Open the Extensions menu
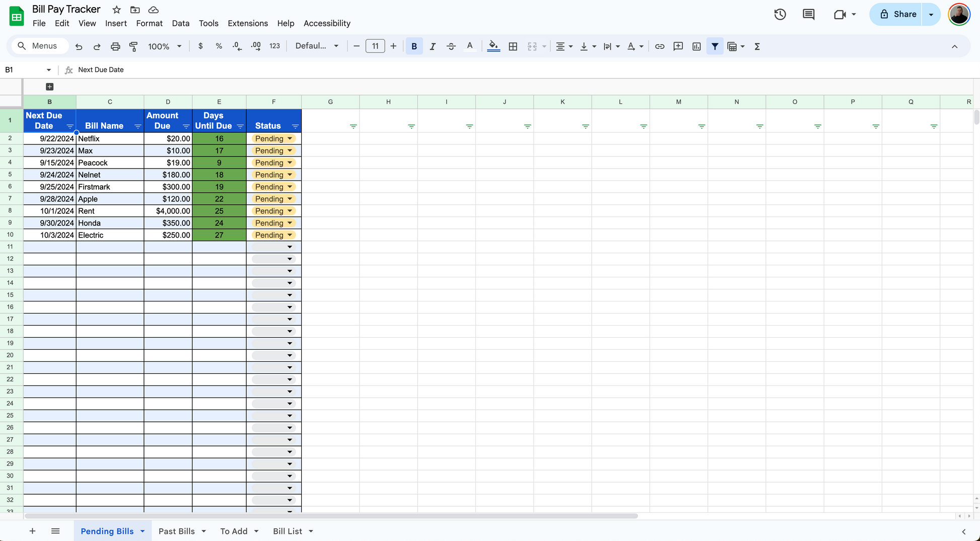Screen dimensions: 980x541 [x=247, y=23]
